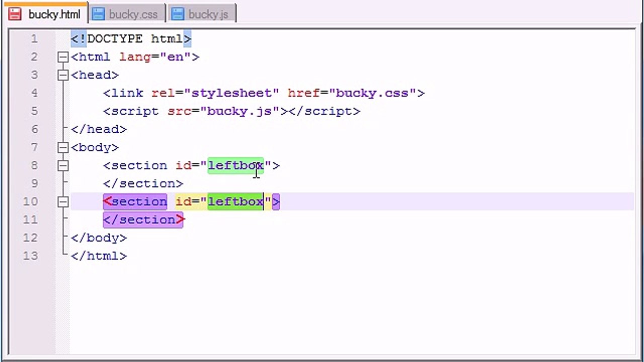Click the closing </head> tag
This screenshot has height=362, width=644.
point(99,129)
